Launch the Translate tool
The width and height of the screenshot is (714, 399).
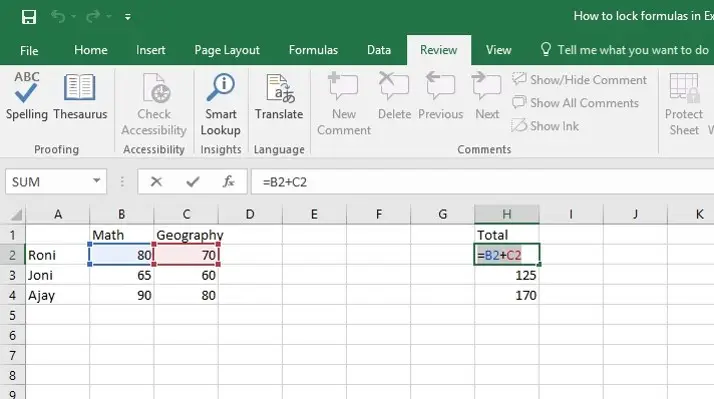coord(279,96)
